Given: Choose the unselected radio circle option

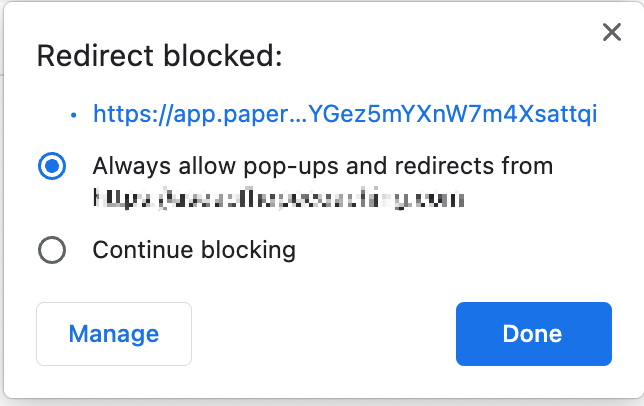Looking at the screenshot, I should tap(52, 249).
